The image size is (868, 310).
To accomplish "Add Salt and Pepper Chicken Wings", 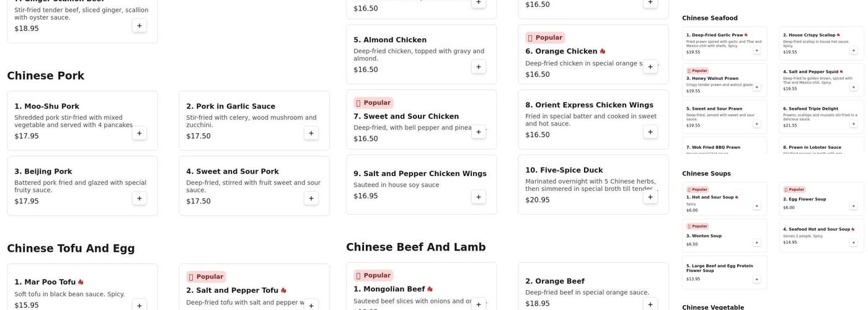I will 479,197.
